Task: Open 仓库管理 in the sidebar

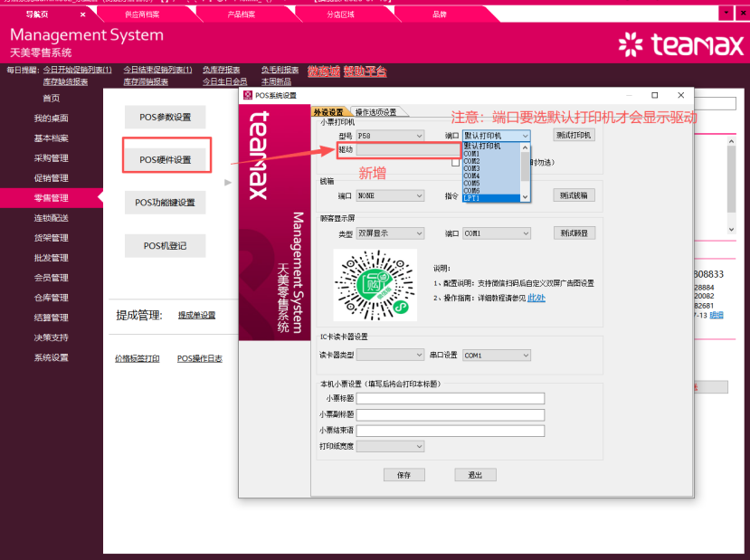Action: [52, 298]
